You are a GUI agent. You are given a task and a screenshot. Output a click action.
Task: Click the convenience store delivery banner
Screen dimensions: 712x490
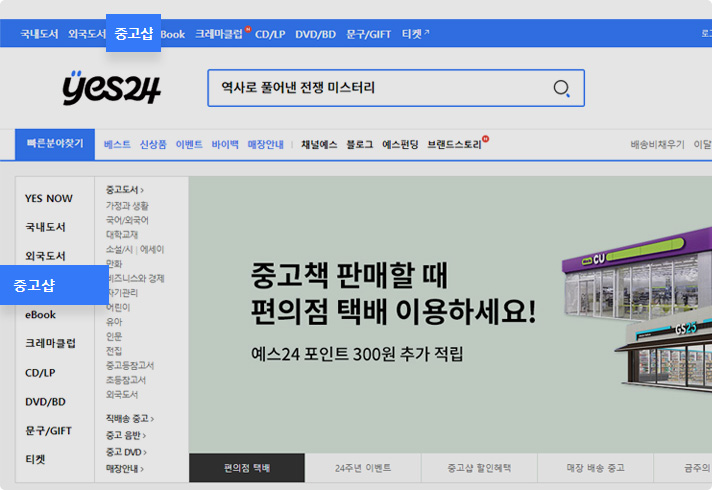(450, 315)
